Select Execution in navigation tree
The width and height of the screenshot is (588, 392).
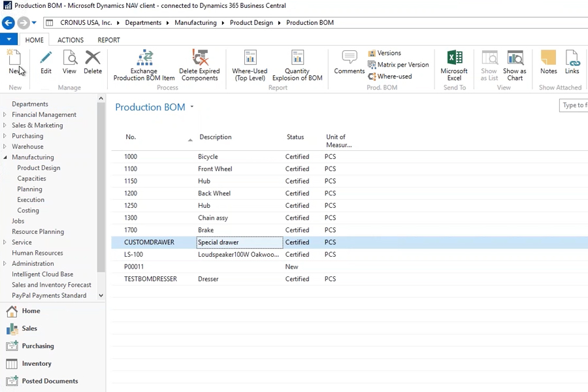click(x=31, y=199)
